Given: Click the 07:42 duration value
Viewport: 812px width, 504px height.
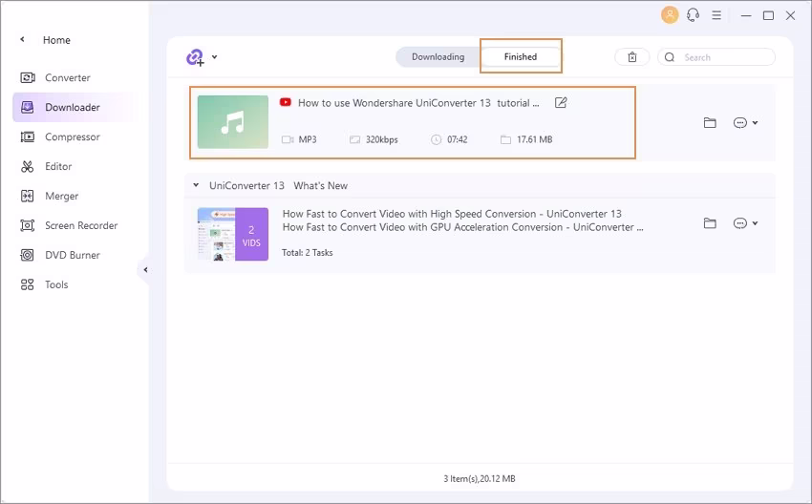Looking at the screenshot, I should tap(458, 139).
